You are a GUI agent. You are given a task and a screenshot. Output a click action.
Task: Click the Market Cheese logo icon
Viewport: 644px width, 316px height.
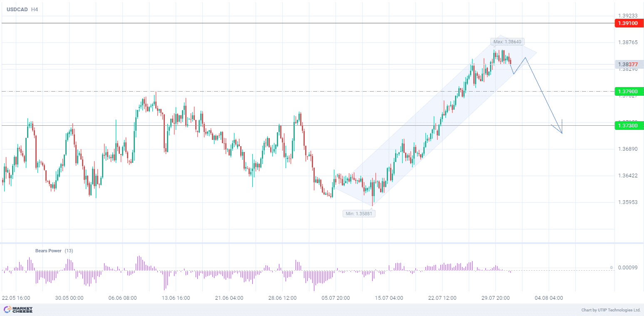click(7, 309)
